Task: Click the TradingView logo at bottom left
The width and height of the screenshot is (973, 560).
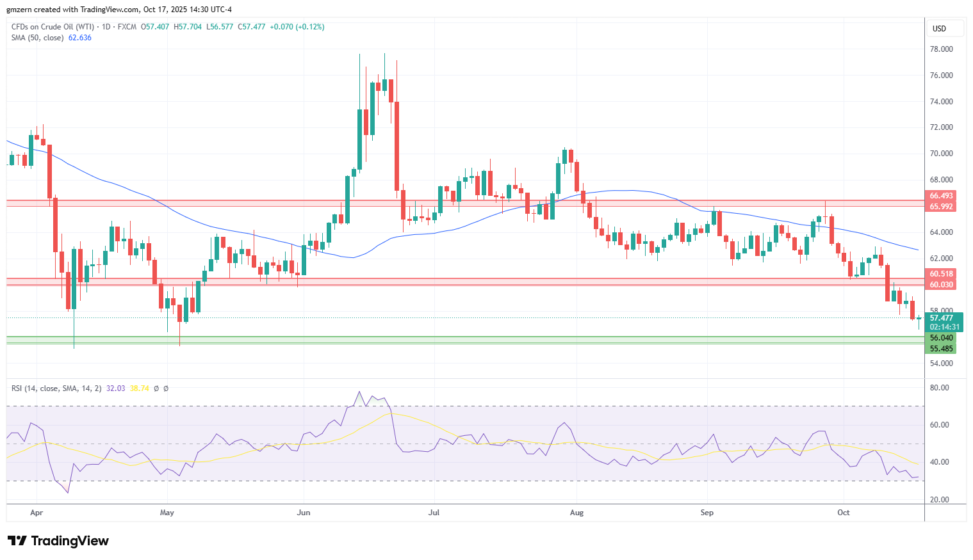Action: click(58, 541)
